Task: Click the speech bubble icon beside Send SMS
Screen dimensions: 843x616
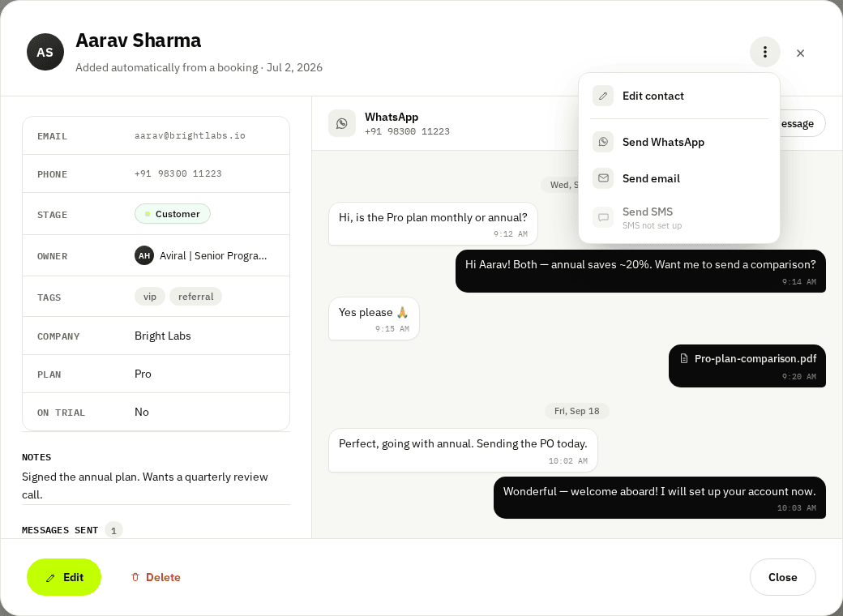Action: tap(603, 217)
